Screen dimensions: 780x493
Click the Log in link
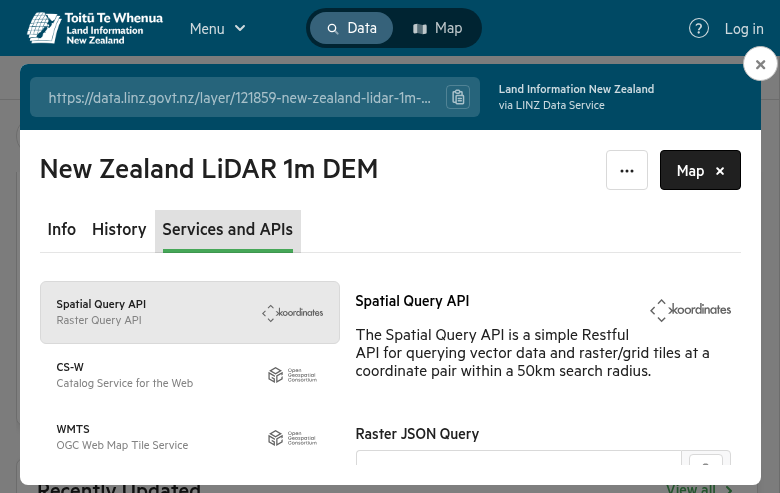click(744, 29)
